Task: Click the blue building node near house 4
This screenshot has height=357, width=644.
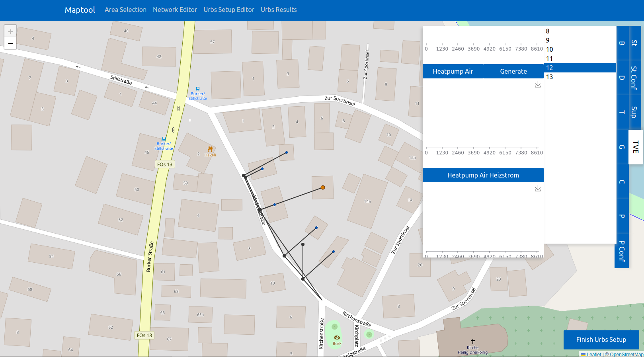Action: [x=286, y=152]
